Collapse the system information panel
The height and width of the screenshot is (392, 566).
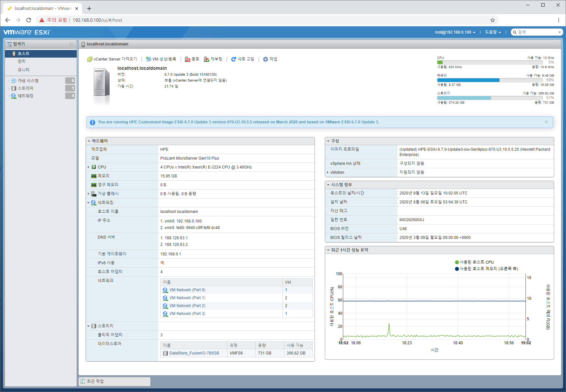click(x=328, y=185)
